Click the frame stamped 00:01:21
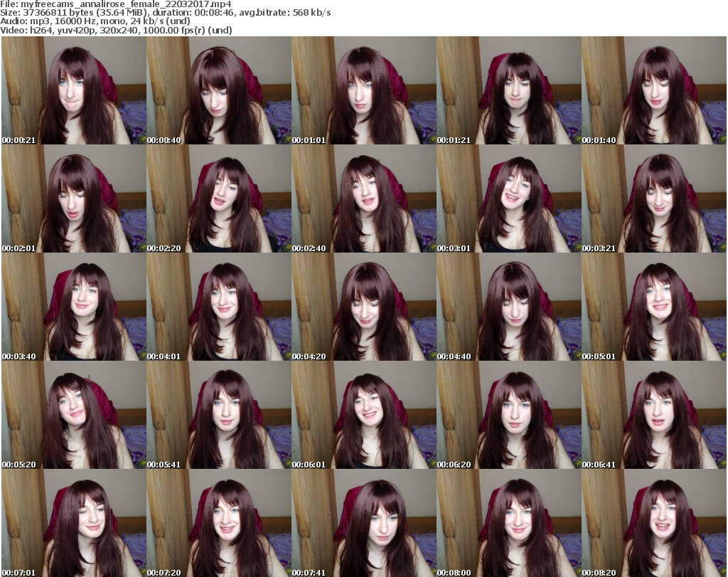 point(509,90)
